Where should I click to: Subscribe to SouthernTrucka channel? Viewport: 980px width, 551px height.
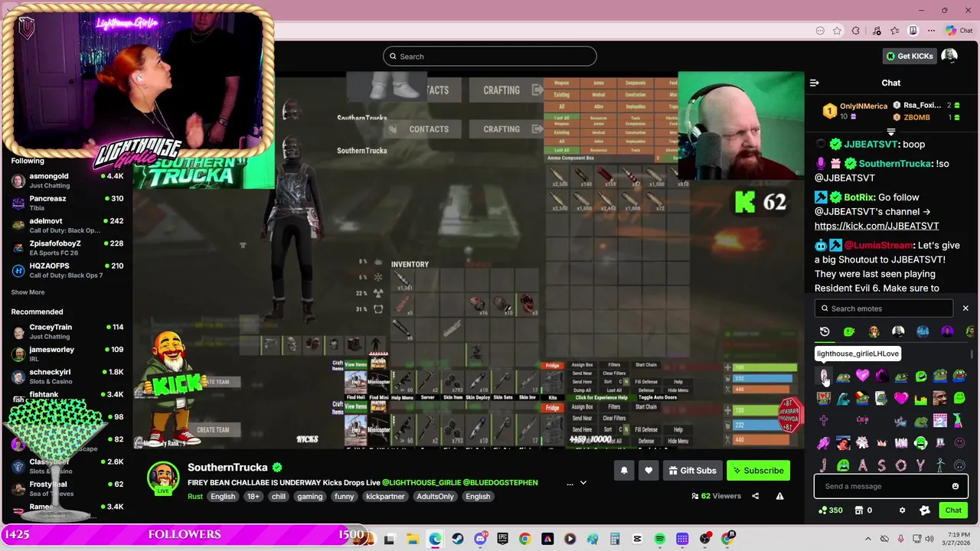point(758,471)
